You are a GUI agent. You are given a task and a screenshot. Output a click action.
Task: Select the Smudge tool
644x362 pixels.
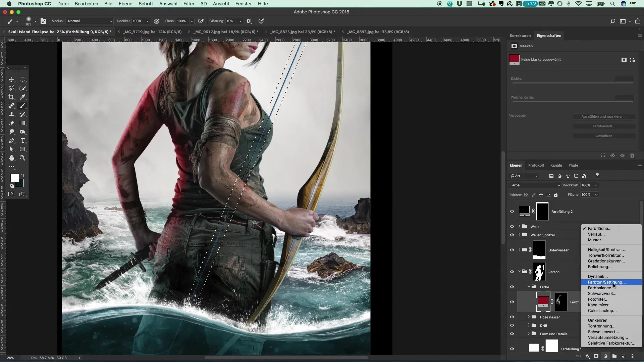point(11,132)
